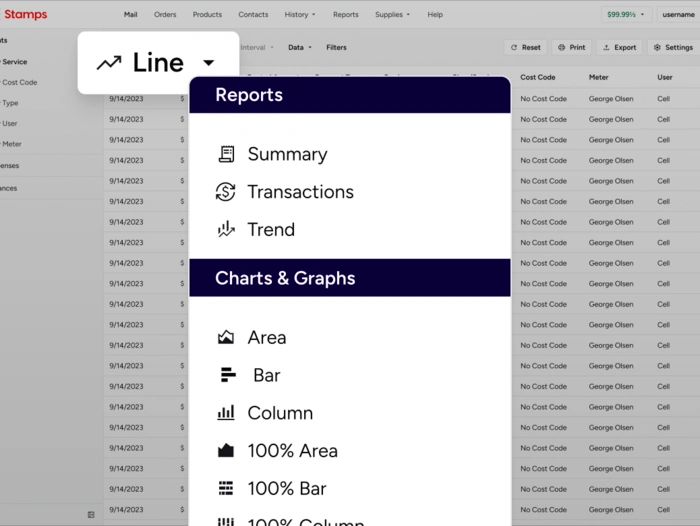Select the Column chart icon
The width and height of the screenshot is (700, 526).
[x=226, y=413]
